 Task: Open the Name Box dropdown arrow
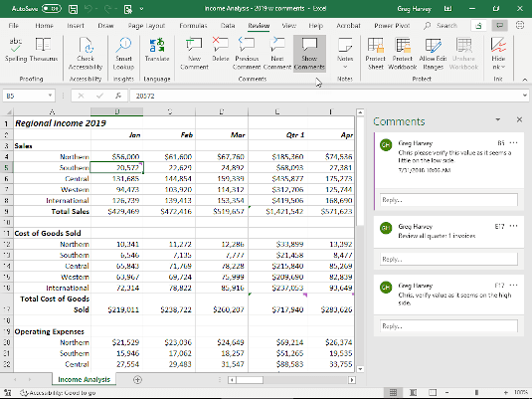click(50, 96)
